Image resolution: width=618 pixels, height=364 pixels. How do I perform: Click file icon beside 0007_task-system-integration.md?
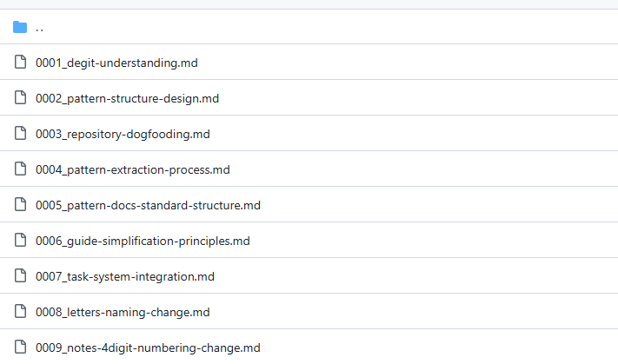20,276
